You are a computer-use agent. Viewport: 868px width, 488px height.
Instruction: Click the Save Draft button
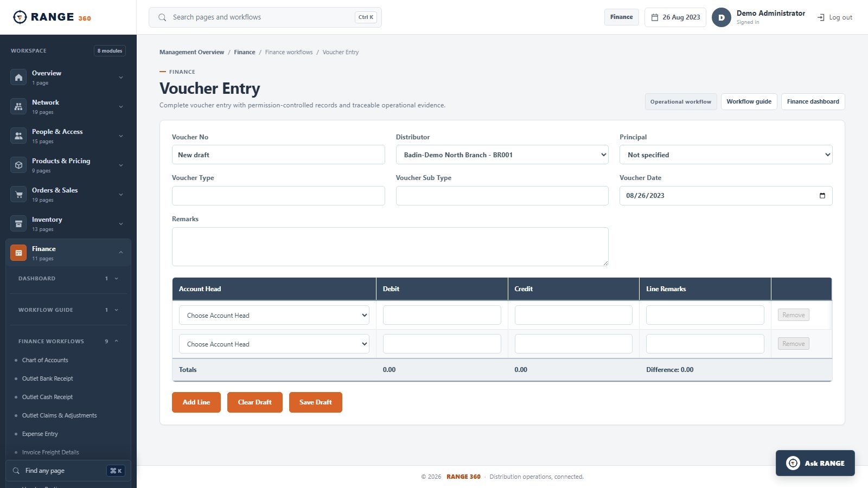316,402
